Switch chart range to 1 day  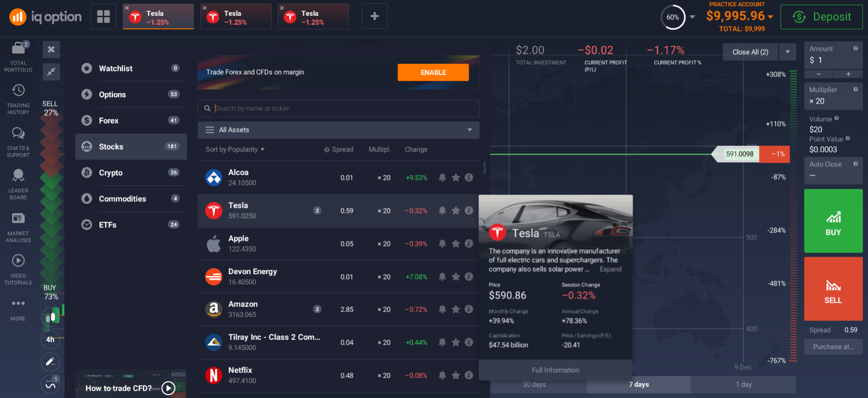(x=743, y=385)
